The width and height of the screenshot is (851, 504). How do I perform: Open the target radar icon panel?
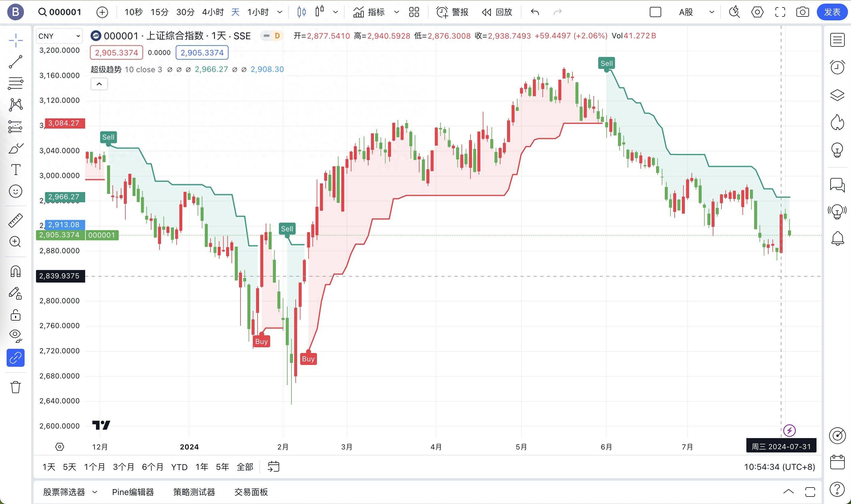(x=837, y=436)
